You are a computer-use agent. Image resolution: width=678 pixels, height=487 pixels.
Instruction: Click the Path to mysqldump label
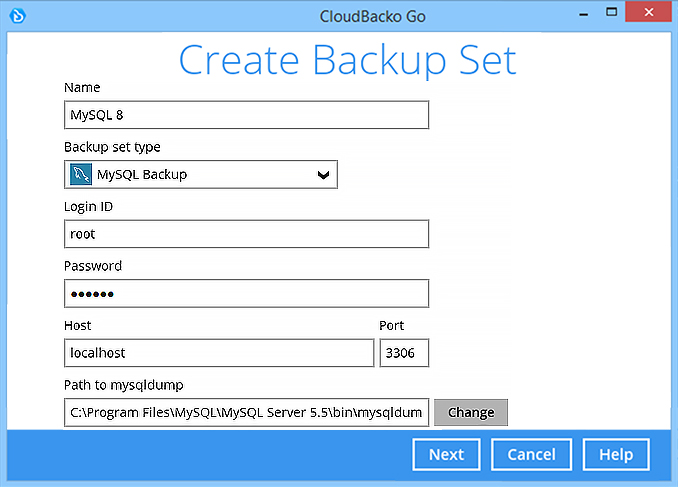124,385
